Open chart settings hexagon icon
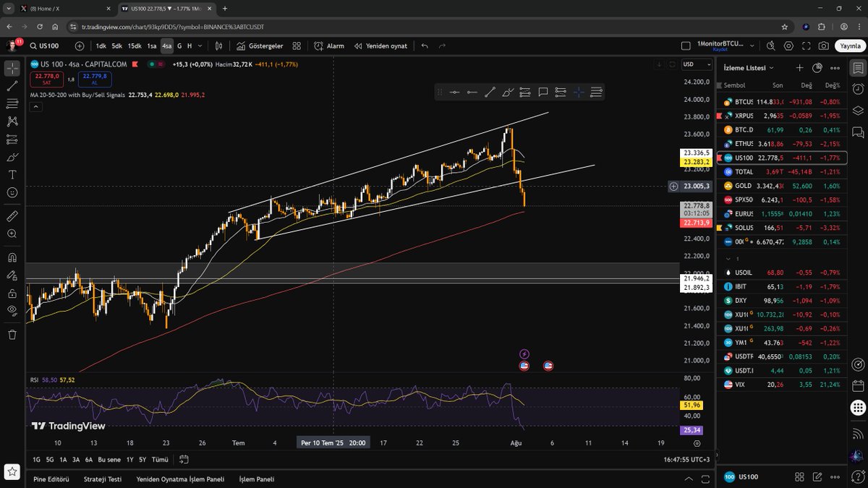 pos(789,46)
